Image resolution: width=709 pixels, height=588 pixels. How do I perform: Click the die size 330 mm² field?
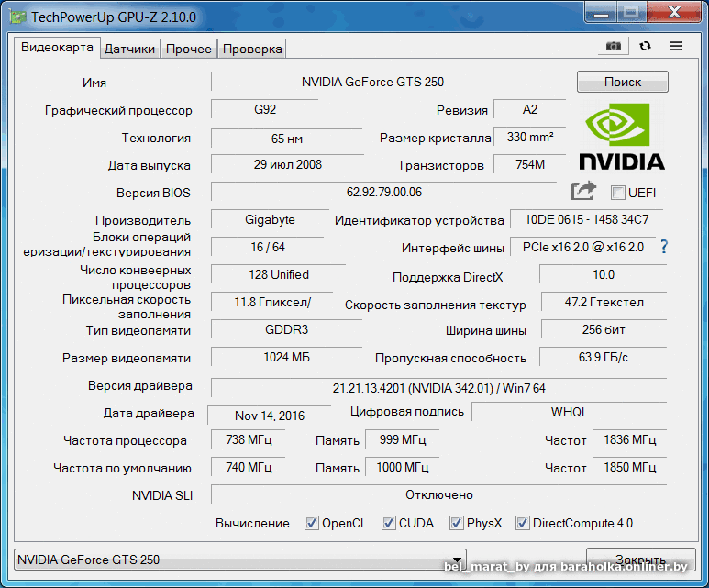(x=529, y=137)
